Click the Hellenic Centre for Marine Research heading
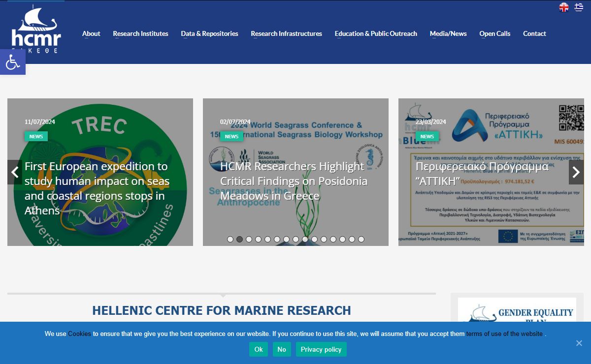Image resolution: width=591 pixels, height=364 pixels. pyautogui.click(x=222, y=310)
